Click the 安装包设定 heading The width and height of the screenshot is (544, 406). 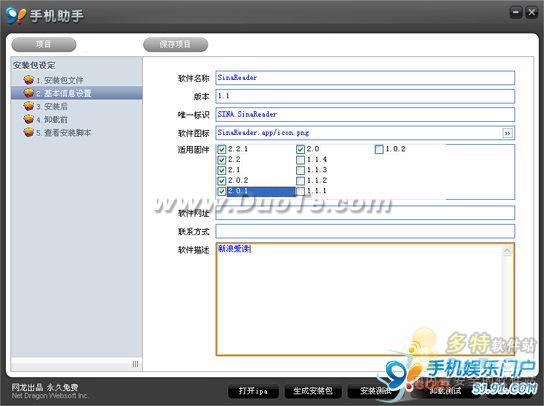point(34,65)
